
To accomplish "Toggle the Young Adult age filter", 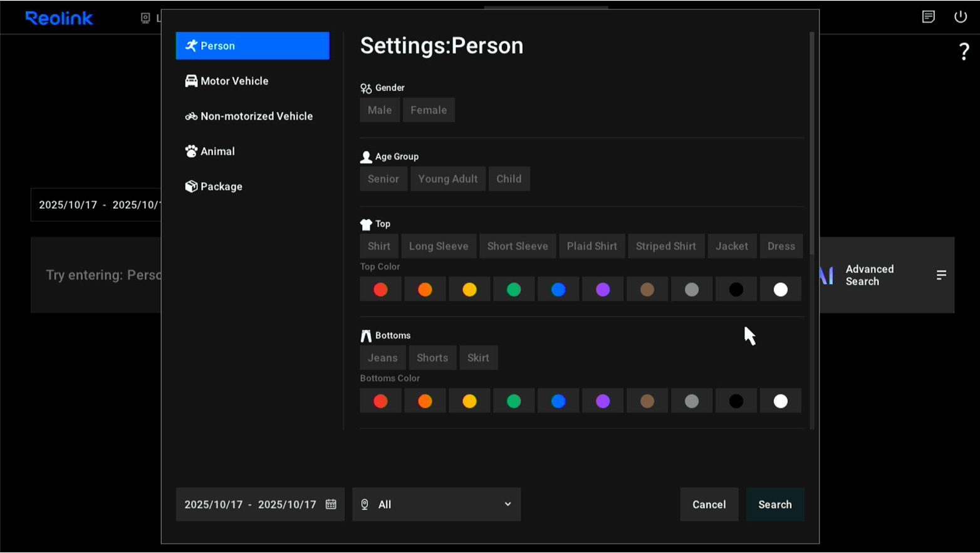I will coord(447,179).
